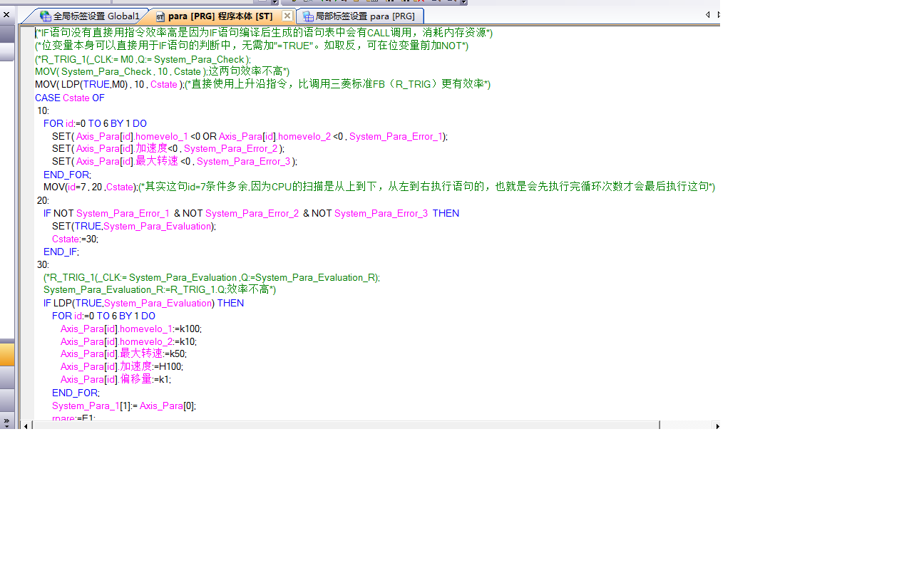924x563 pixels.
Task: Click the END_IF keyword in the code
Action: click(x=61, y=252)
